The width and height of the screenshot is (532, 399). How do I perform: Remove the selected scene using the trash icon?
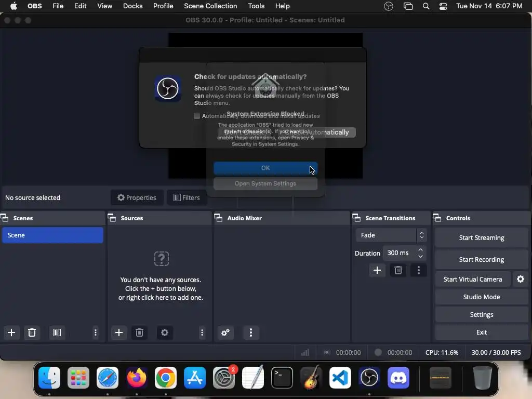pos(32,332)
